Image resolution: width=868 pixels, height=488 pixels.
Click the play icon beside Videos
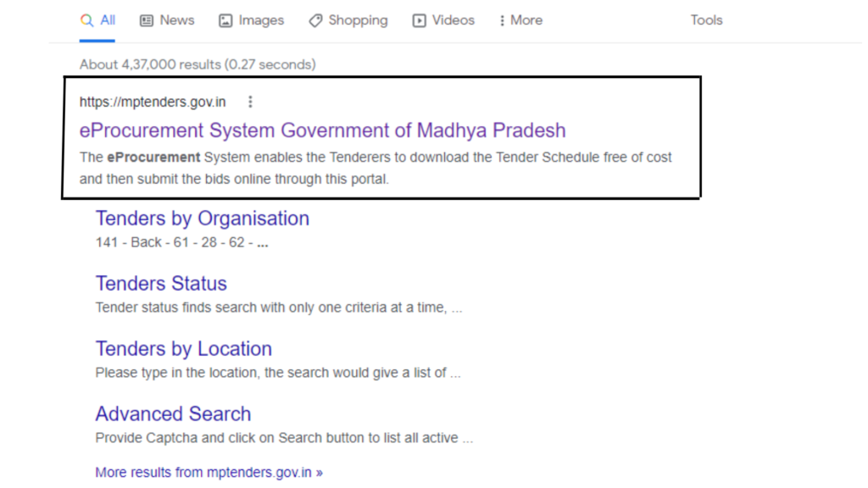pyautogui.click(x=419, y=20)
